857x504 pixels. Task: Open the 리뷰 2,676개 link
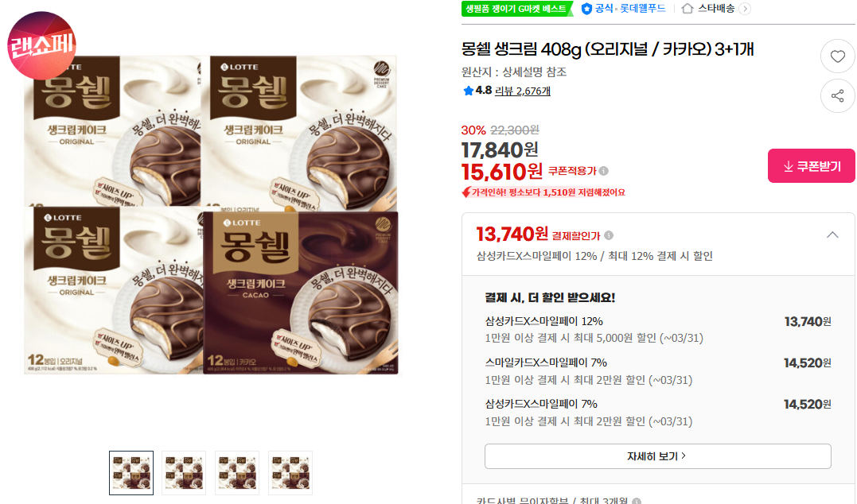(x=523, y=91)
